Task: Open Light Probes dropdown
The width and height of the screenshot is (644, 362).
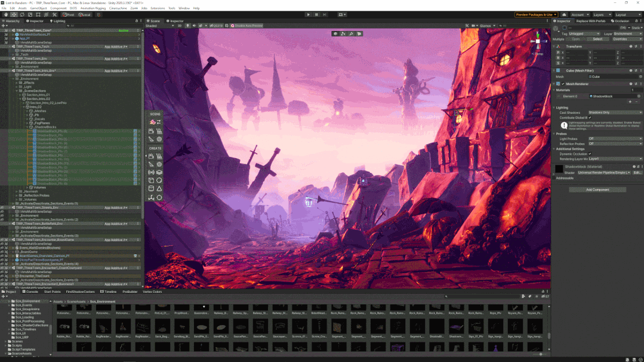Action: coord(615,139)
